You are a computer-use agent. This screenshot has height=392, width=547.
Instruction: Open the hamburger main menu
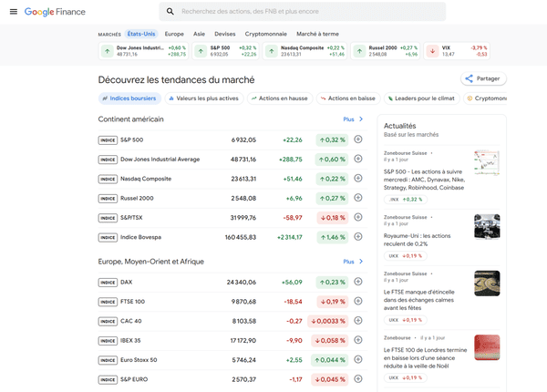[x=13, y=12]
